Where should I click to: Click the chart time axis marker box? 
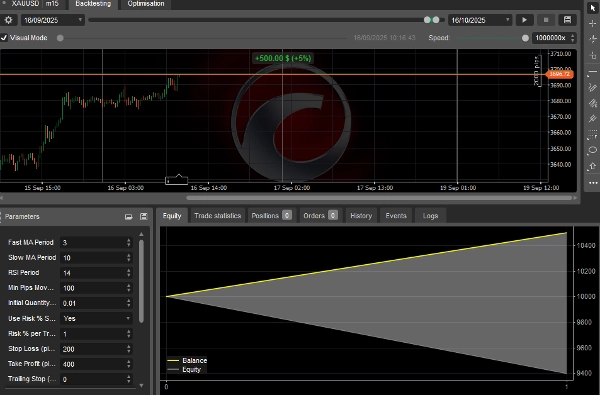(x=176, y=180)
